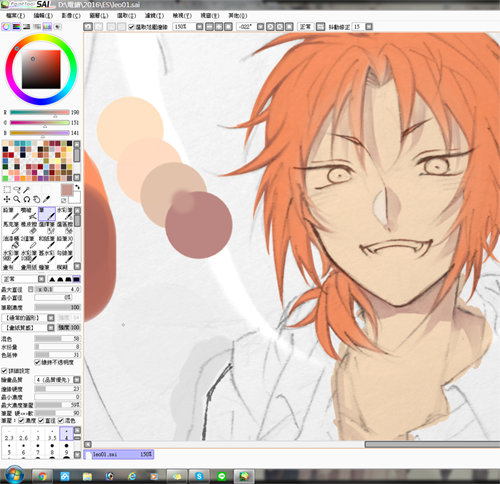Select the 水彩筆 watercolor brush

point(65,214)
